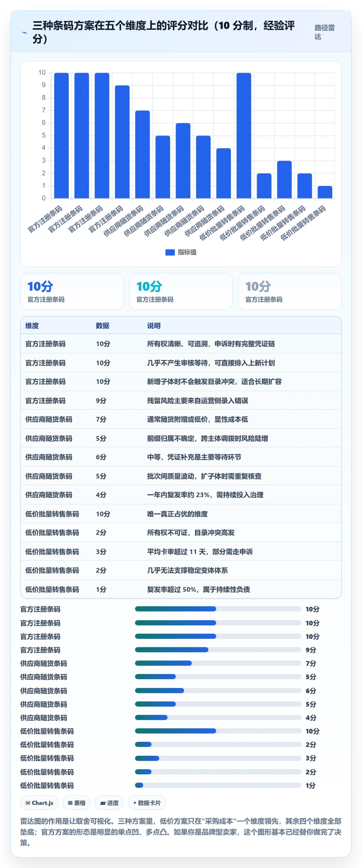Click the 7分 cell in the table's 通常随货附赠 row

tap(101, 419)
